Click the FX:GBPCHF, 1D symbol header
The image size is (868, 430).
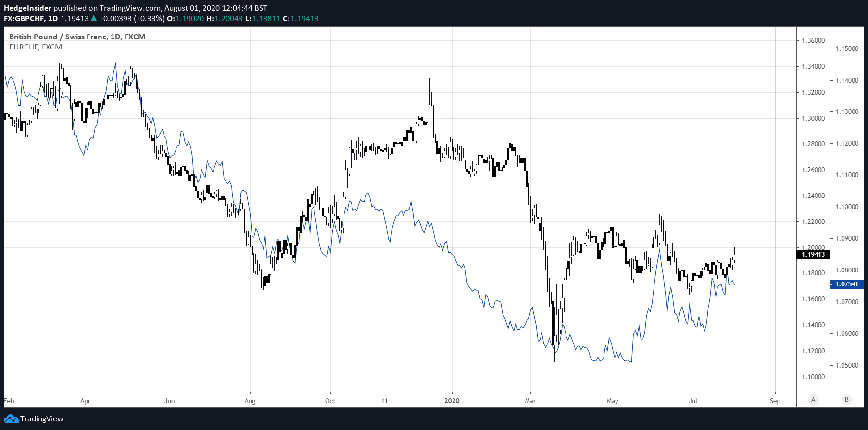click(31, 18)
